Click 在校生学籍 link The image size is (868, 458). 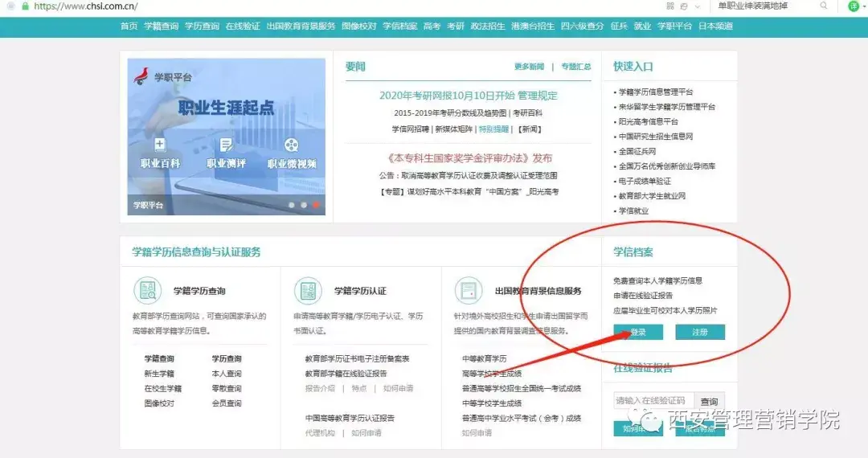162,389
